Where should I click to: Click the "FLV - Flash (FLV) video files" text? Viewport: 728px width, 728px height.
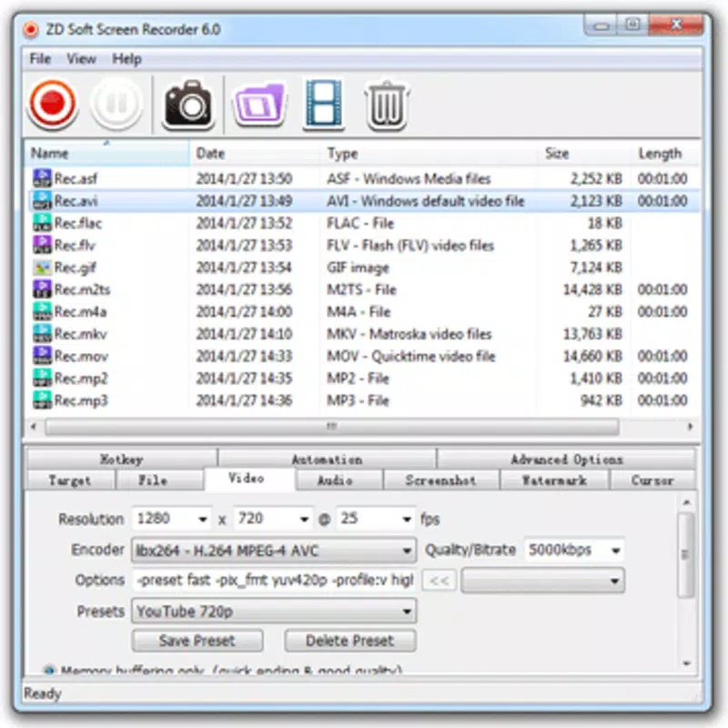(x=410, y=245)
